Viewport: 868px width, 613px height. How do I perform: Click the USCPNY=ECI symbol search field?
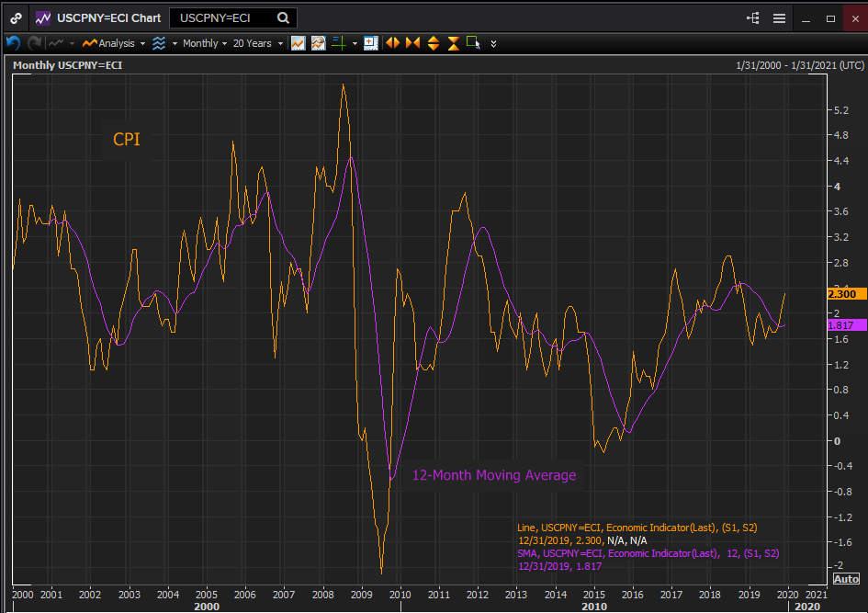coord(225,17)
